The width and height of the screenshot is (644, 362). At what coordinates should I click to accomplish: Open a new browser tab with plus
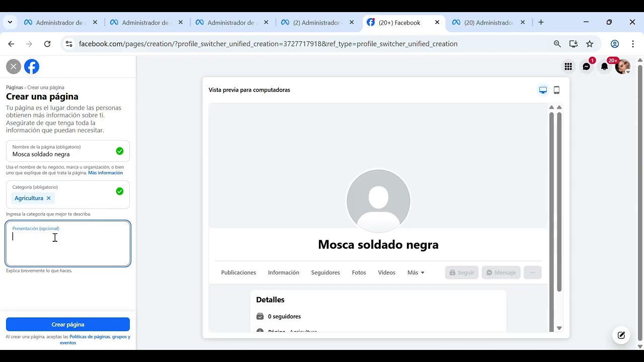coord(541,23)
